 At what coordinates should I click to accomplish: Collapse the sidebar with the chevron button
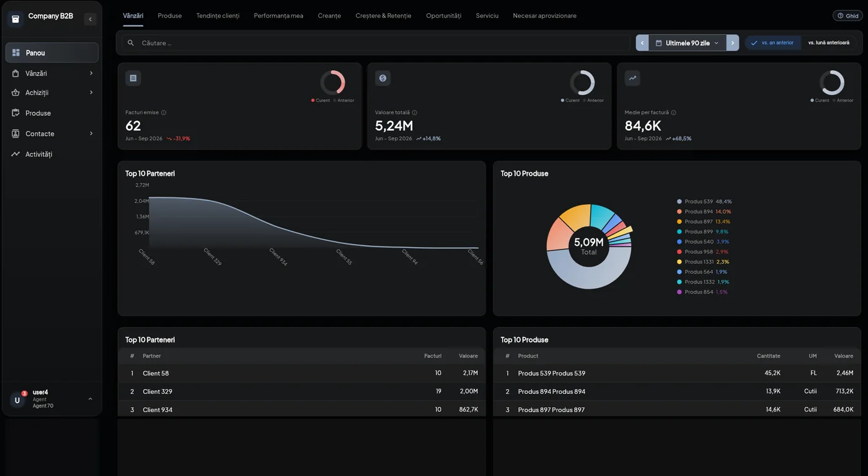[90, 19]
